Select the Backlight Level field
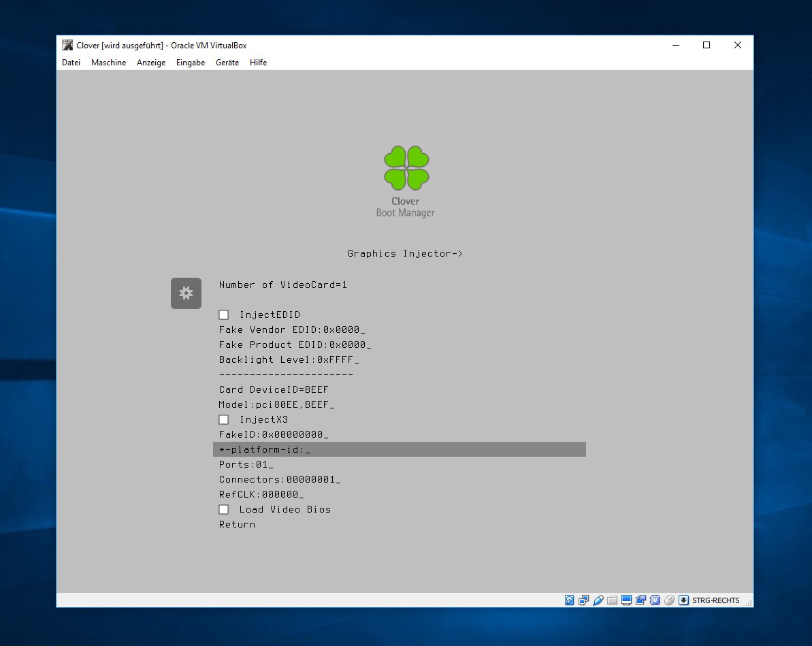Image resolution: width=812 pixels, height=646 pixels. point(289,359)
